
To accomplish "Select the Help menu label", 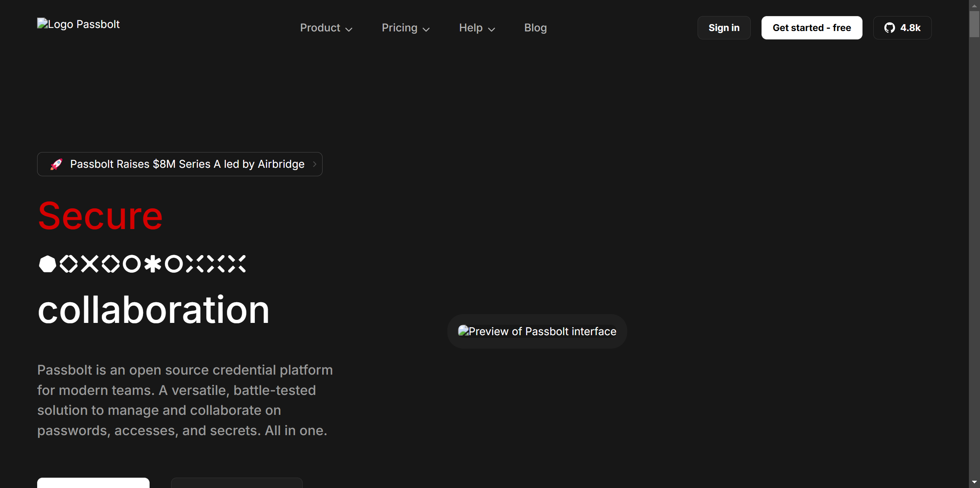I will coord(470,28).
